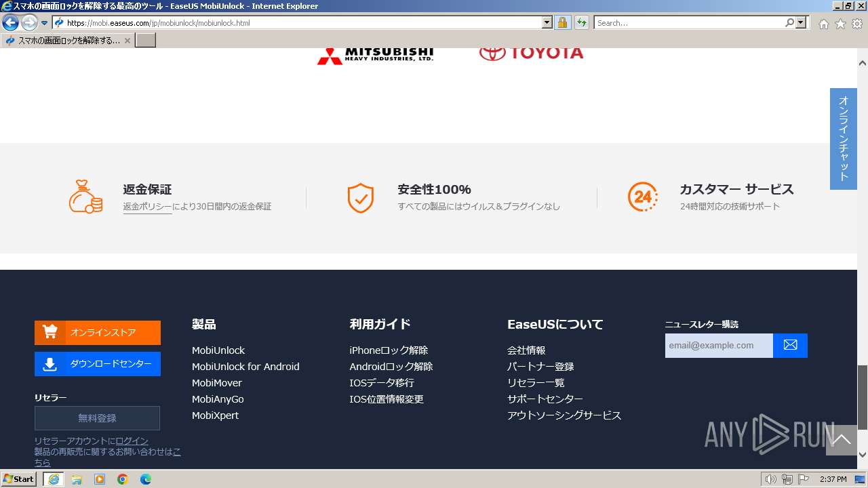Open the MobiXpert product link

(x=215, y=415)
